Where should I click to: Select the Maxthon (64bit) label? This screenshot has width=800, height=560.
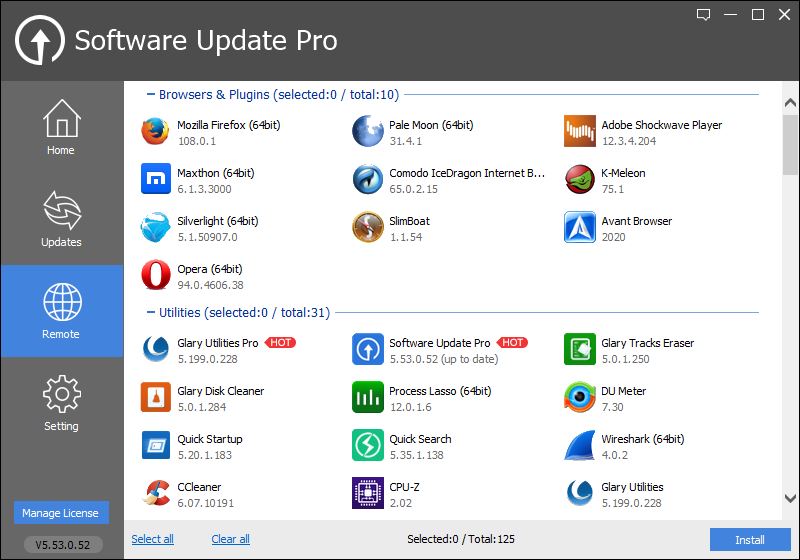pos(216,173)
